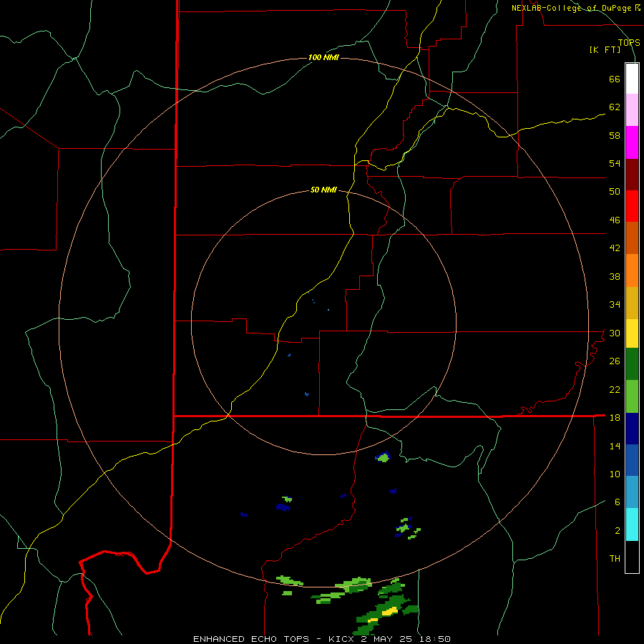Click the light green 26 K FT swatch

[632, 396]
